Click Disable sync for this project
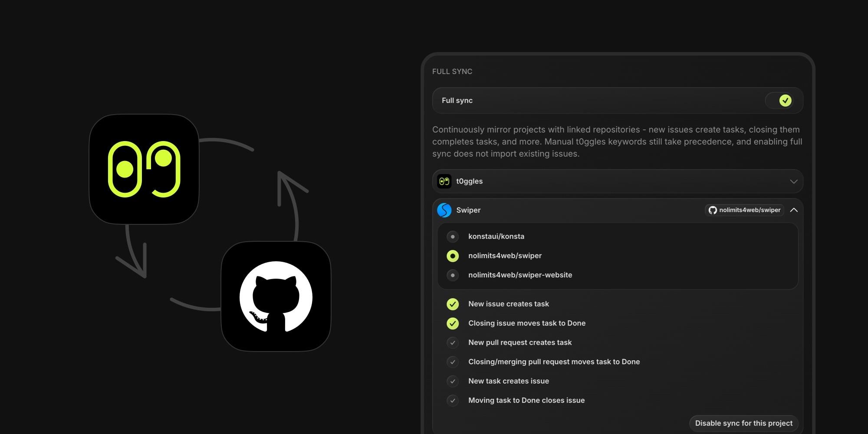This screenshot has width=868, height=434. pos(744,423)
